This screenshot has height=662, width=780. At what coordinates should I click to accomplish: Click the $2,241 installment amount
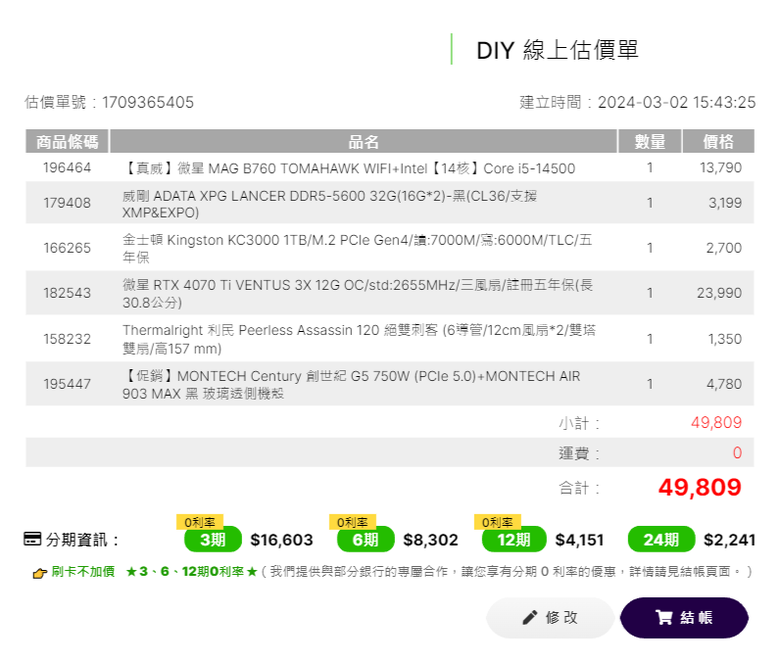(x=729, y=540)
